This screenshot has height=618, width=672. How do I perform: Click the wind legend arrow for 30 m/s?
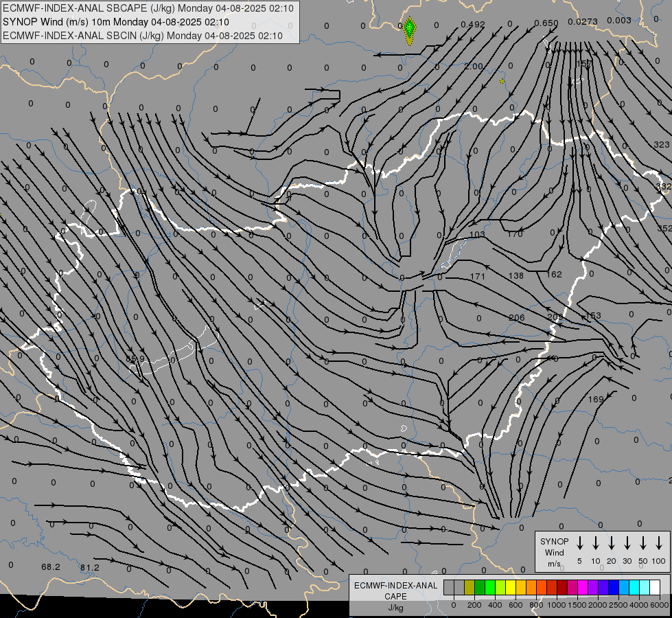[x=627, y=543]
